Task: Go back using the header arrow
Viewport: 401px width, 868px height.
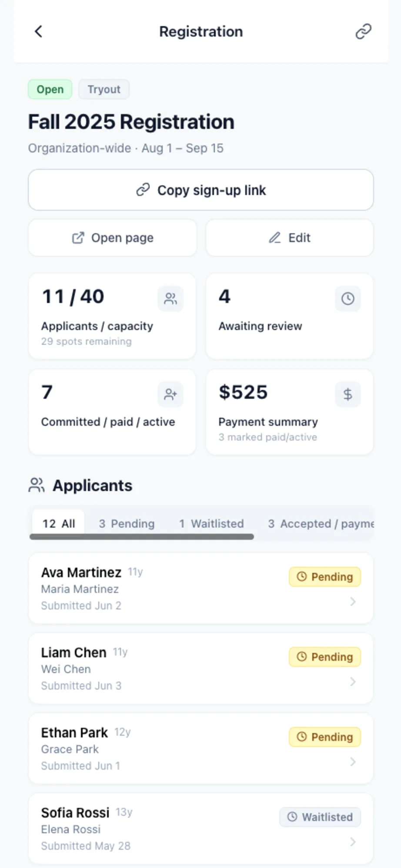Action: pos(39,31)
